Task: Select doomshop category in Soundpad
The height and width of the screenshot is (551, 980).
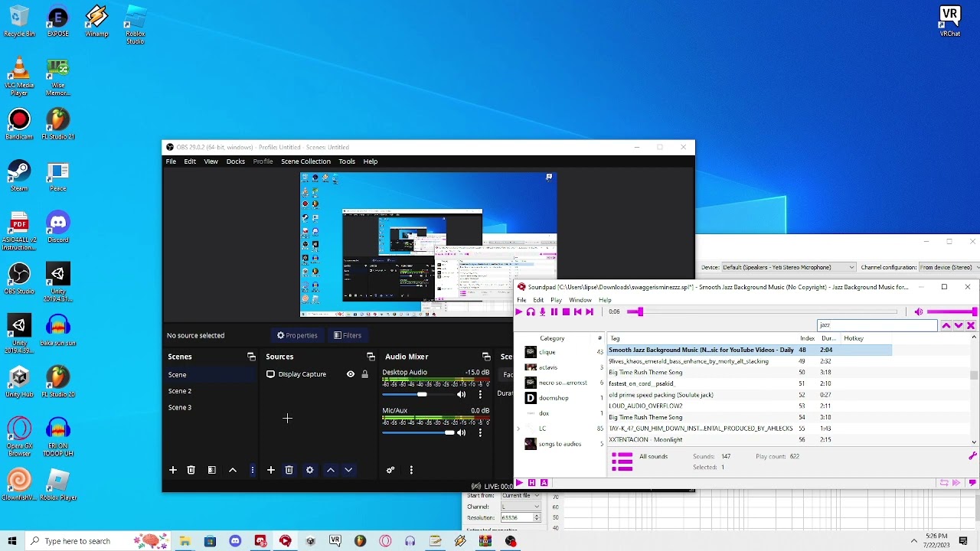Action: [554, 398]
